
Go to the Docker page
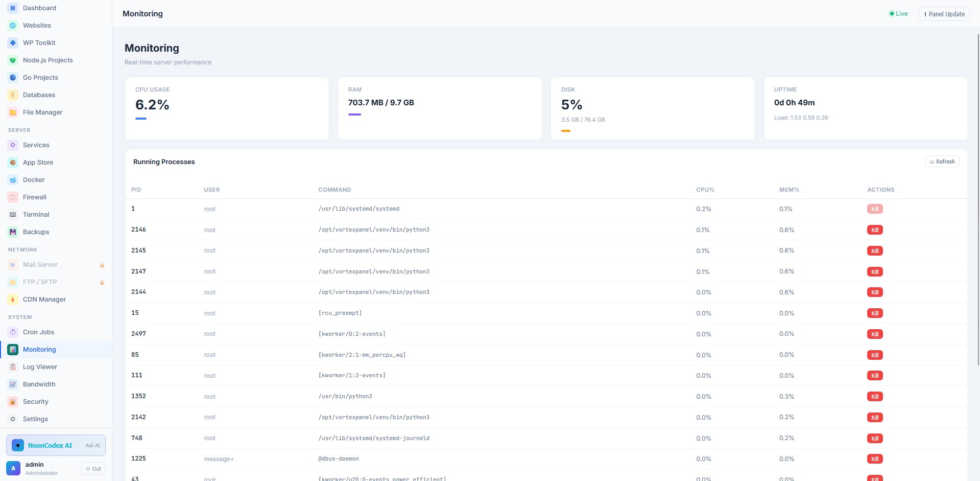coord(56,180)
